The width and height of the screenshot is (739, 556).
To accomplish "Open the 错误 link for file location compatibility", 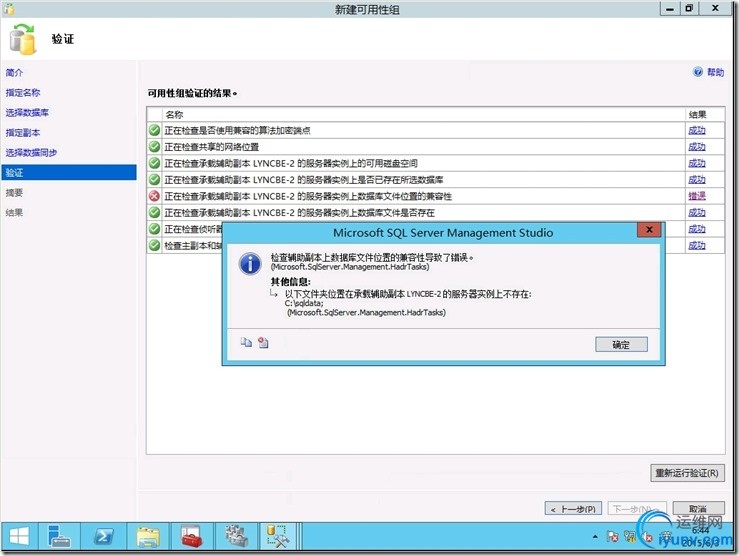I will point(697,196).
